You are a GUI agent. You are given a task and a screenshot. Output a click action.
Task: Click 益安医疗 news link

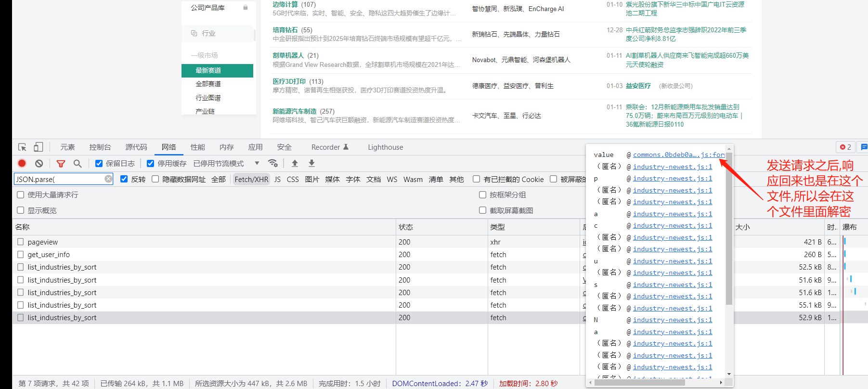638,86
